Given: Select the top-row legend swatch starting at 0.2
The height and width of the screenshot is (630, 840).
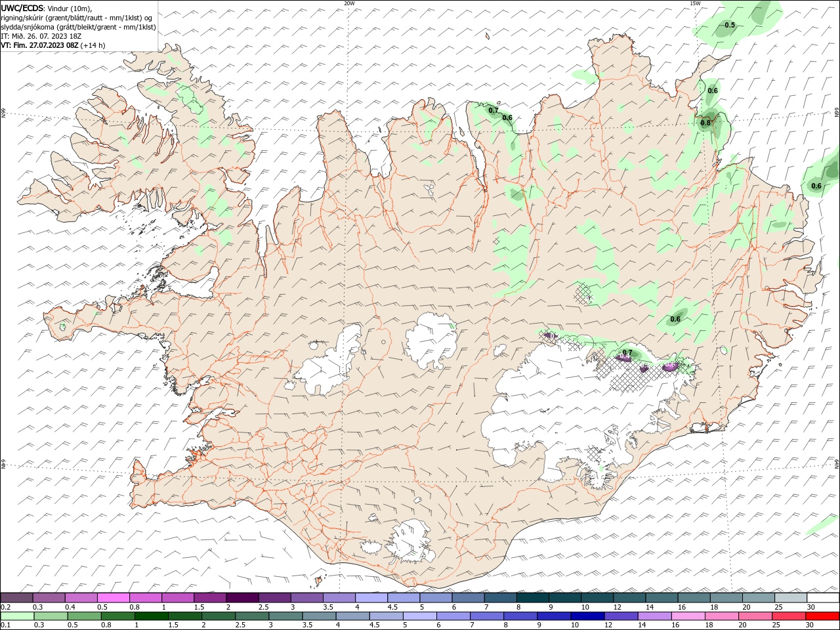Looking at the screenshot, I should (x=16, y=598).
